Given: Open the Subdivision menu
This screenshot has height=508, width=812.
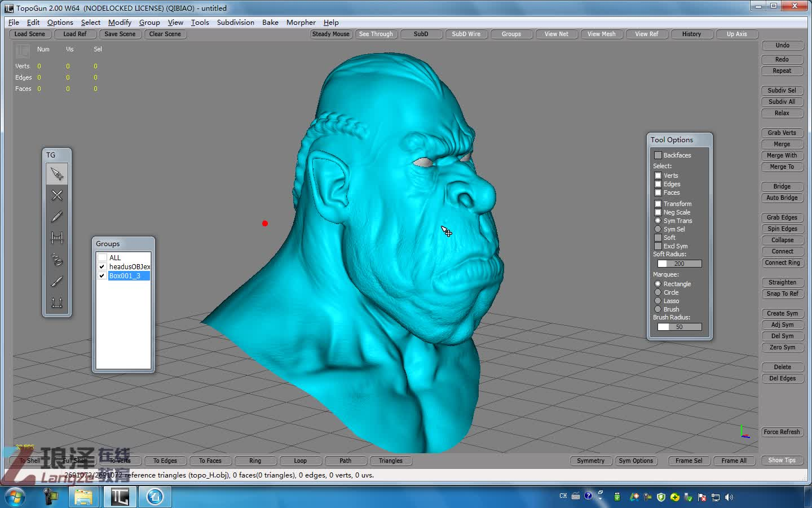Looking at the screenshot, I should point(235,23).
